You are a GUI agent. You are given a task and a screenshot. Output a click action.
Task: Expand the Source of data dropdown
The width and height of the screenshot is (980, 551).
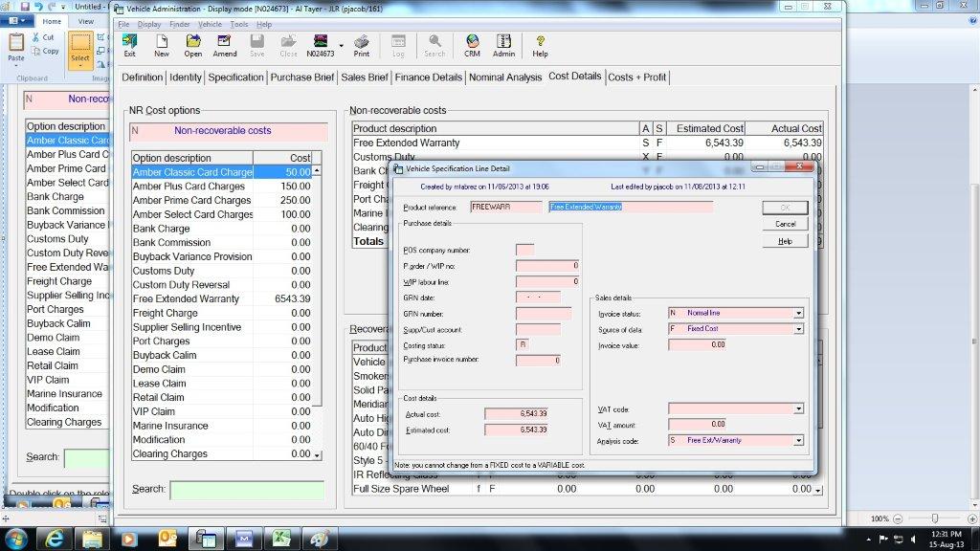pyautogui.click(x=798, y=329)
